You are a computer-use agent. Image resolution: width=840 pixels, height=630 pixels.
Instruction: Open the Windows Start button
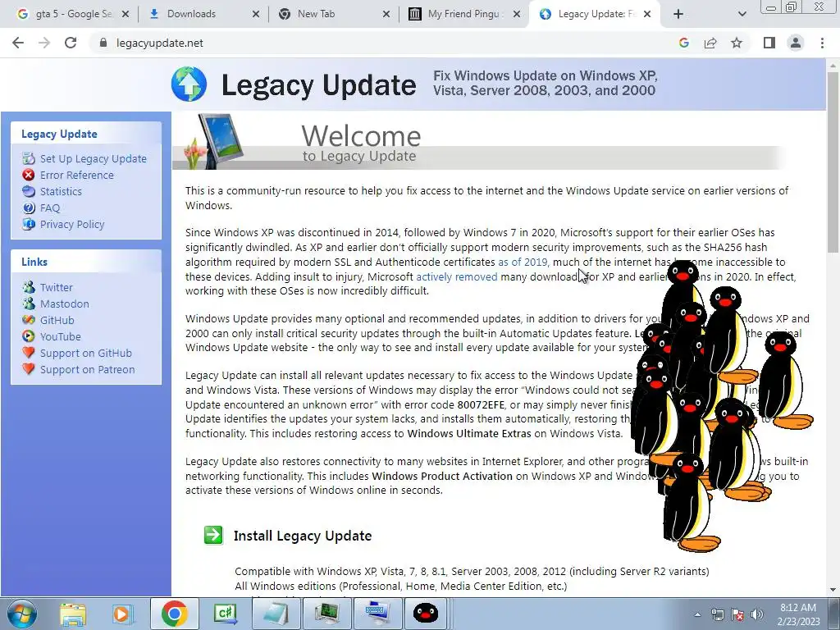(22, 614)
